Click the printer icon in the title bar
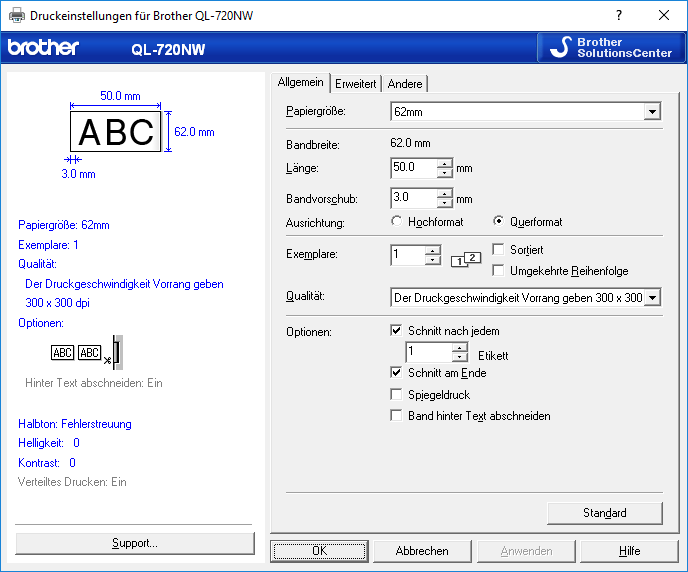Image resolution: width=688 pixels, height=572 pixels. tap(17, 15)
